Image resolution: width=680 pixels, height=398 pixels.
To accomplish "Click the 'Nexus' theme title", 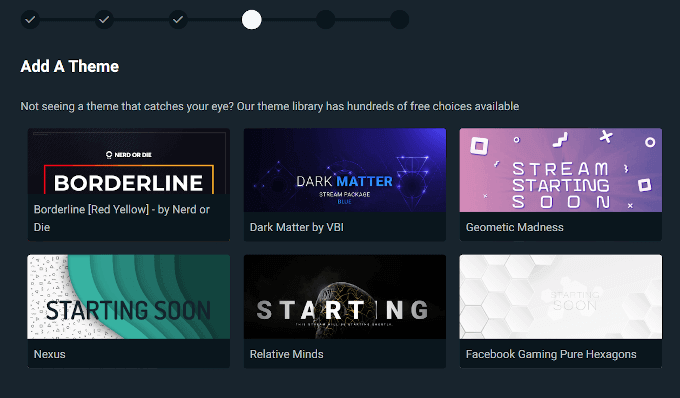I will 49,354.
